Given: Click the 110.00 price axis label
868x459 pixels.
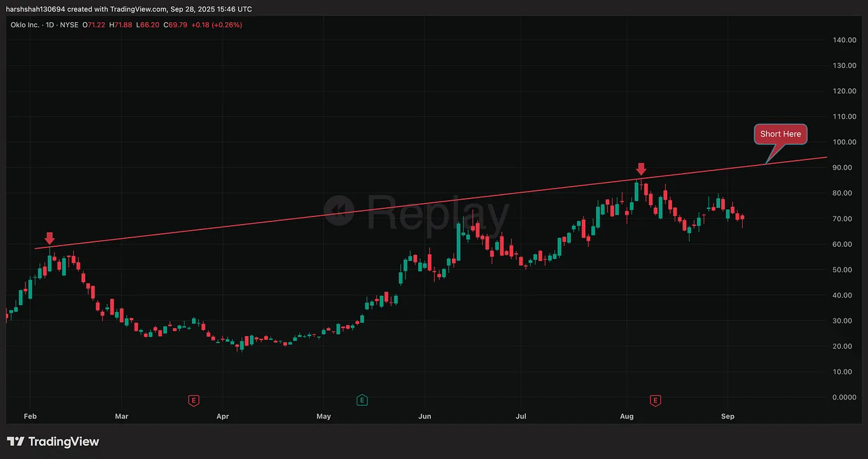Looking at the screenshot, I should pos(844,116).
